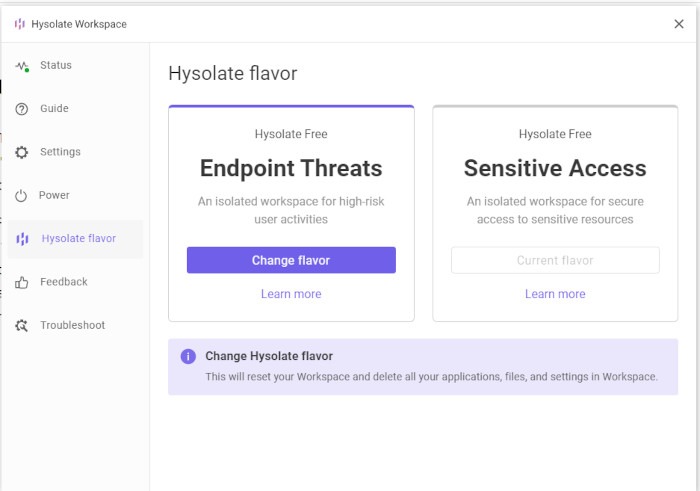Select the Power menu entry
This screenshot has height=491, width=700.
point(54,195)
